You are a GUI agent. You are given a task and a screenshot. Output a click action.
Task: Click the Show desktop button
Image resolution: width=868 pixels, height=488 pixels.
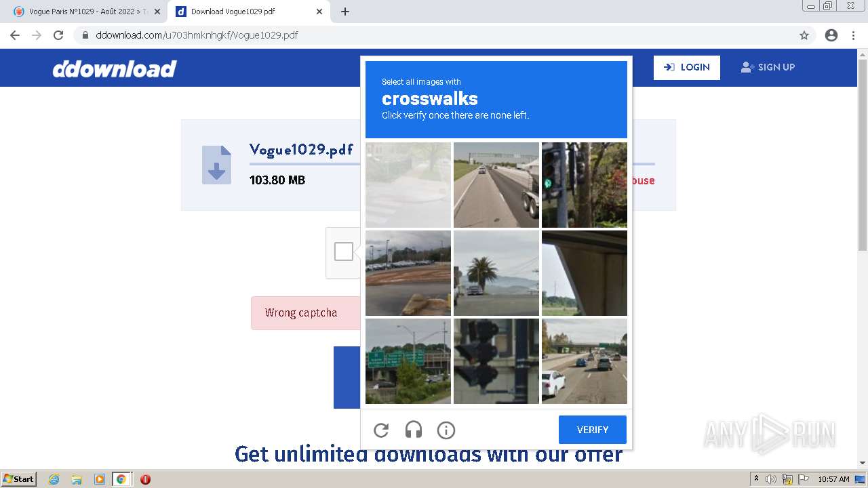tap(861, 479)
